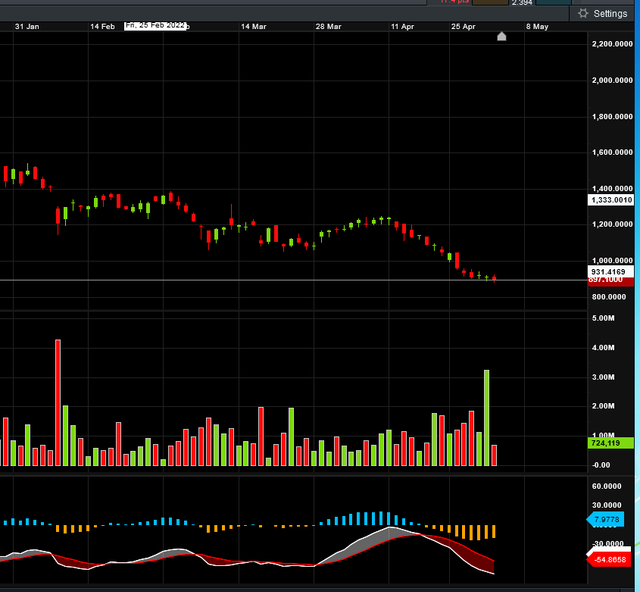This screenshot has height=592, width=640.
Task: Click the grey event marker near 25 Apr
Action: [502, 36]
